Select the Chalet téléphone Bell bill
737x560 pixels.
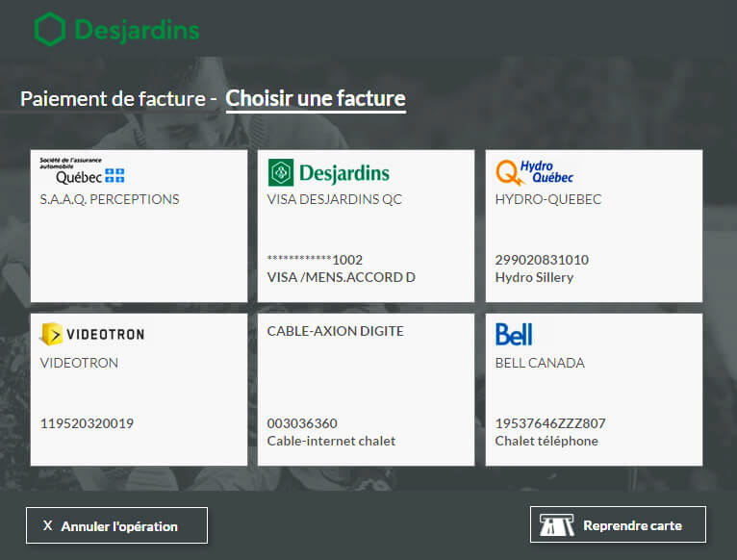point(546,442)
